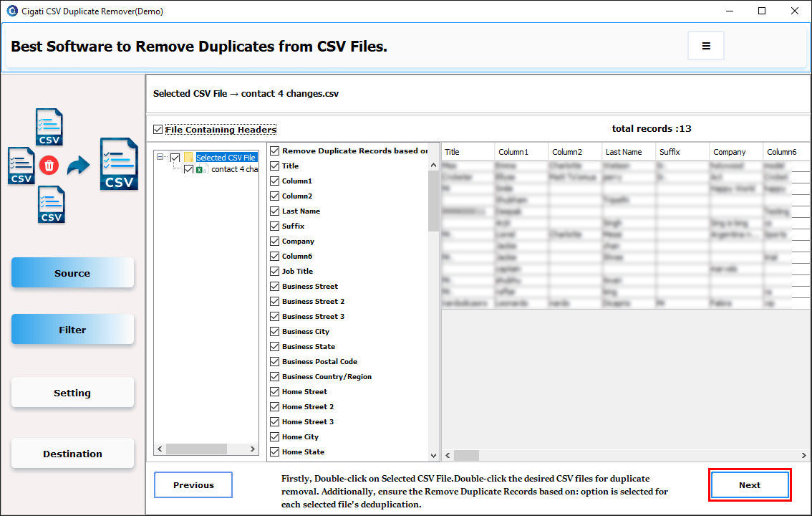Image resolution: width=812 pixels, height=516 pixels.
Task: Toggle Remove Duplicate Records based on checkbox
Action: (275, 150)
